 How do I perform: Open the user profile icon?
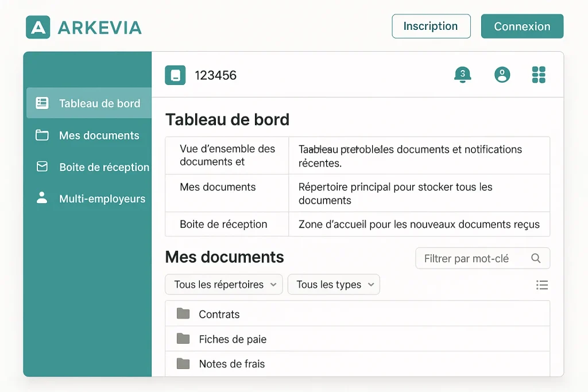502,75
